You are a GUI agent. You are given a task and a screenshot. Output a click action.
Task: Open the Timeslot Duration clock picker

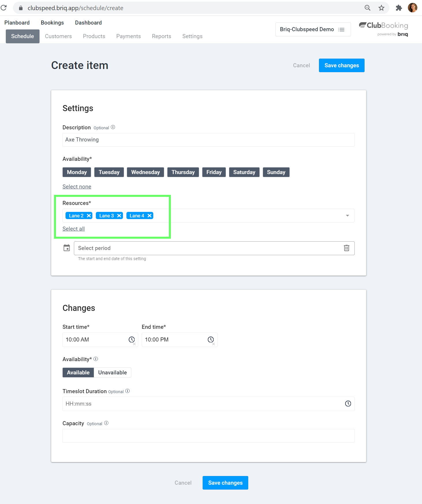pyautogui.click(x=348, y=404)
